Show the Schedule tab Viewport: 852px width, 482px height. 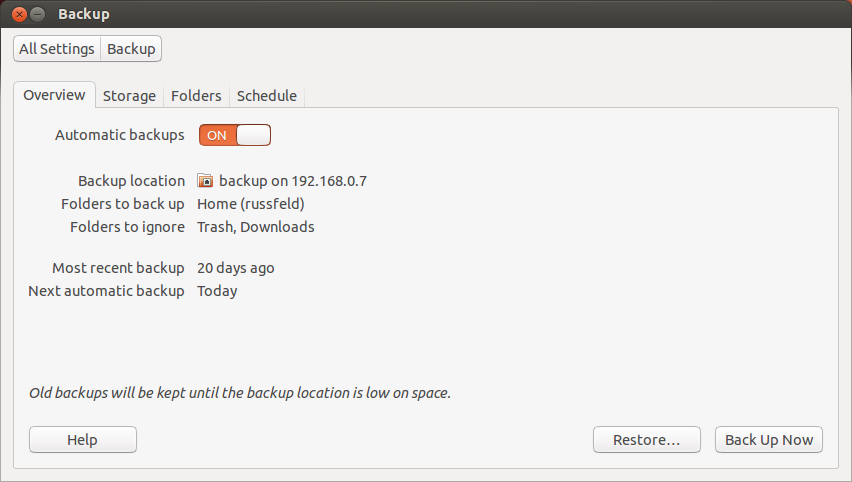[266, 96]
